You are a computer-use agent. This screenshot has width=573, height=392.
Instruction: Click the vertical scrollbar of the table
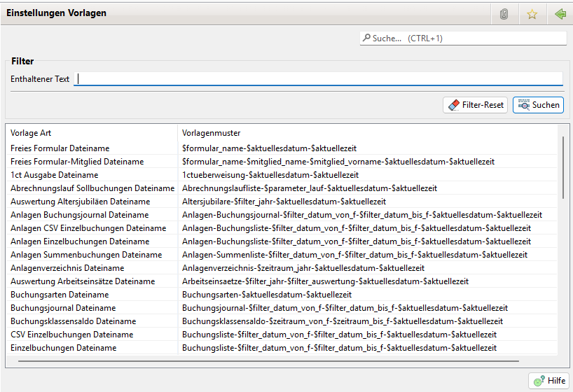(562, 168)
